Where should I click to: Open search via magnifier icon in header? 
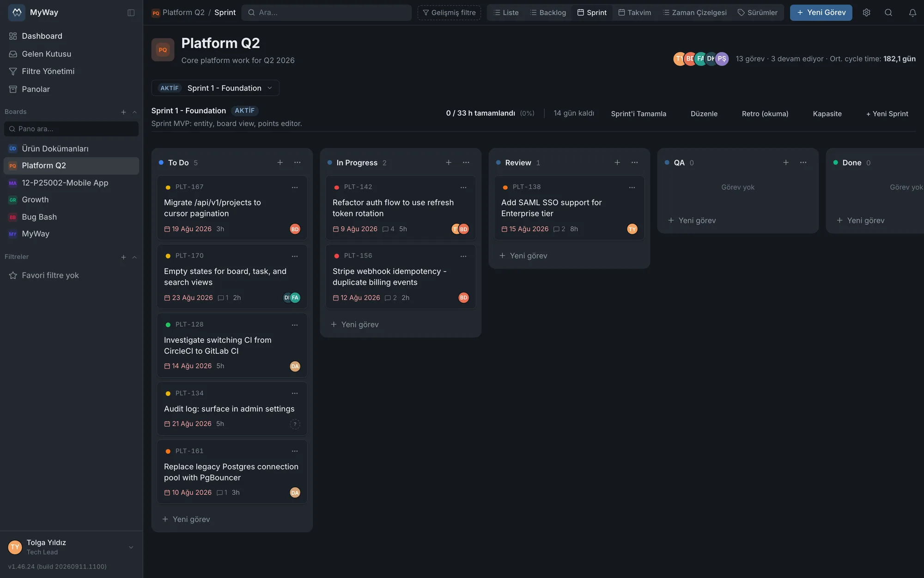tap(888, 12)
